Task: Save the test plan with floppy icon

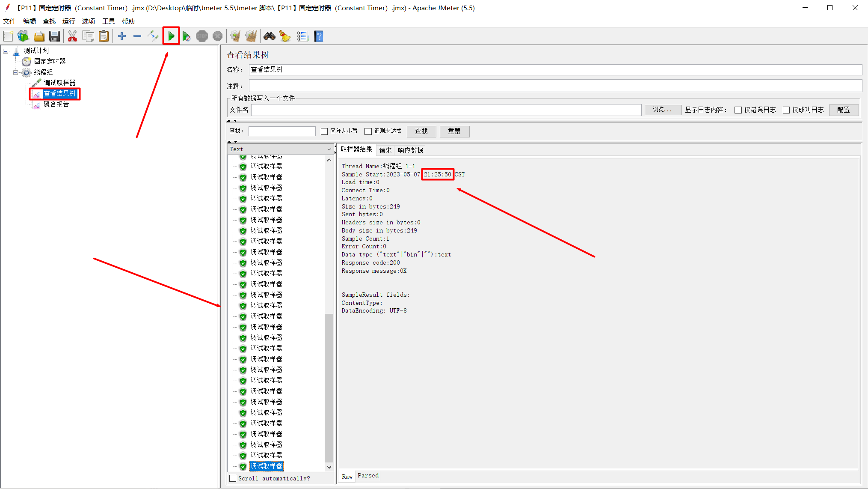Action: coord(54,36)
